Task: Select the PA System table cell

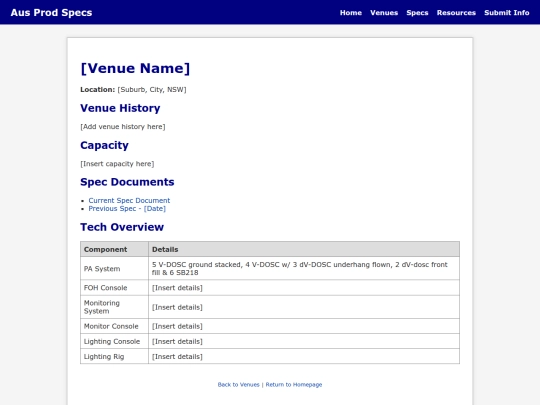Action: (114, 269)
